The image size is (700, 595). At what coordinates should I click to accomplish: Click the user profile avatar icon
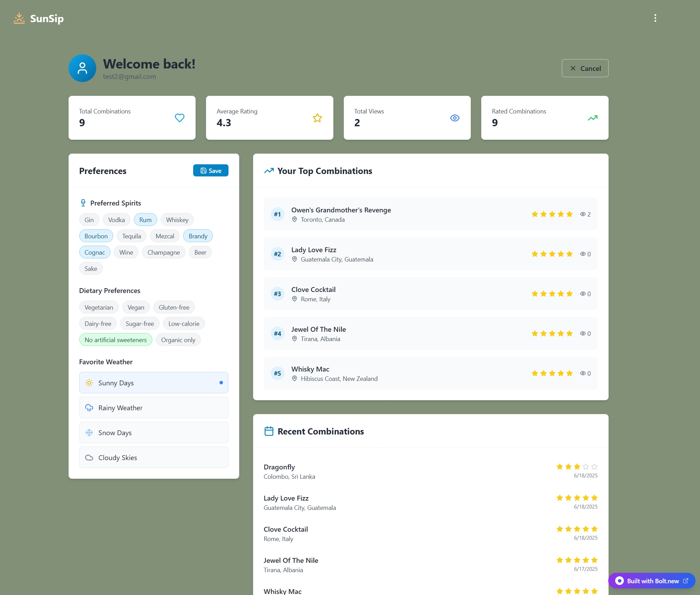coord(82,68)
